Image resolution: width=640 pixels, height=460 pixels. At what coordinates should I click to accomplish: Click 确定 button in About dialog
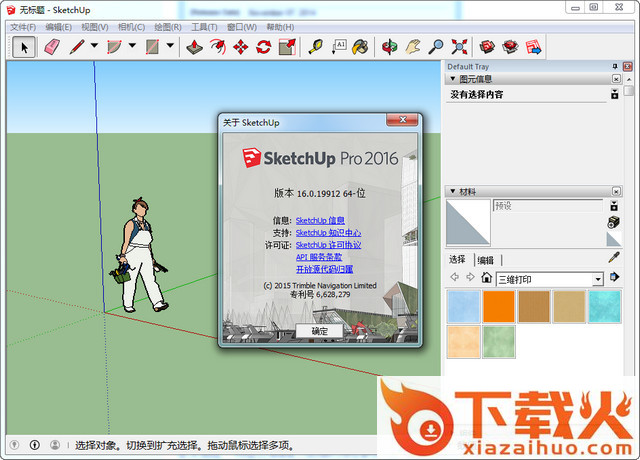click(x=320, y=331)
